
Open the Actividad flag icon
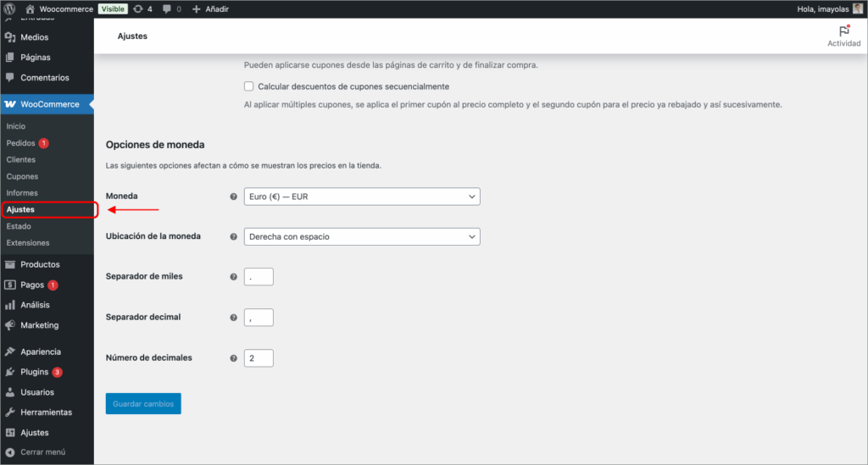click(x=843, y=31)
